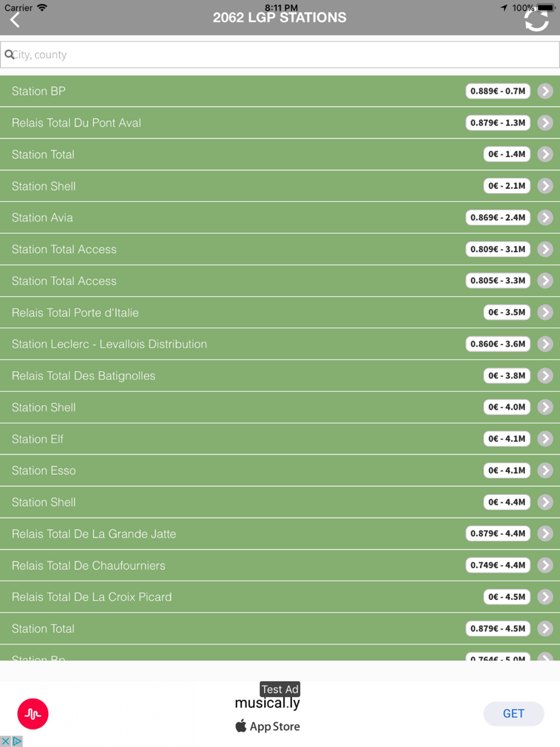
Task: Tap the back arrow icon
Action: [x=15, y=20]
